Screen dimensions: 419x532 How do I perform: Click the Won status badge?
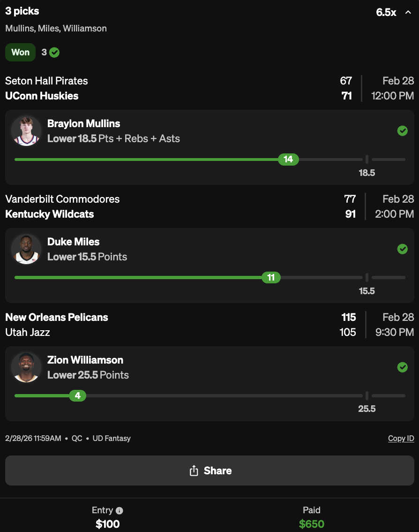point(20,53)
